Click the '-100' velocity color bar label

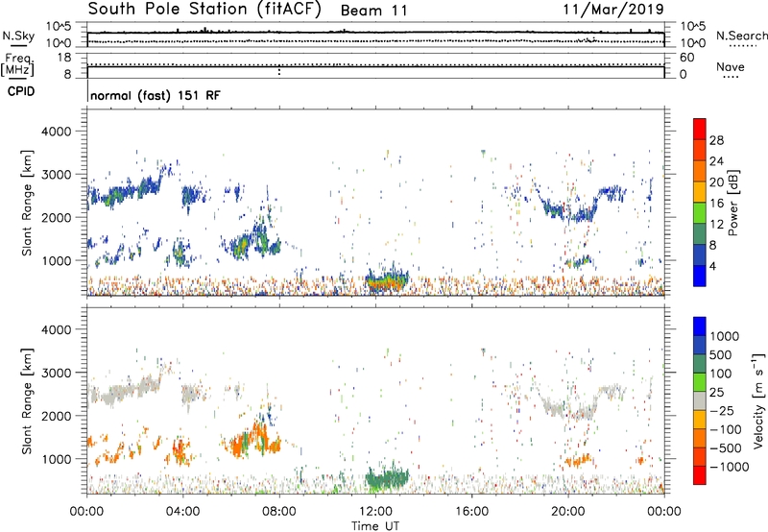(726, 429)
